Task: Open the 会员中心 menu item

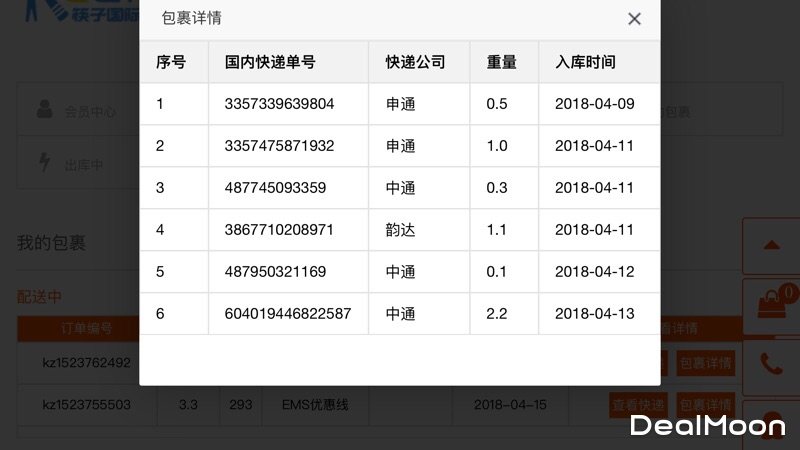Action: [90, 112]
